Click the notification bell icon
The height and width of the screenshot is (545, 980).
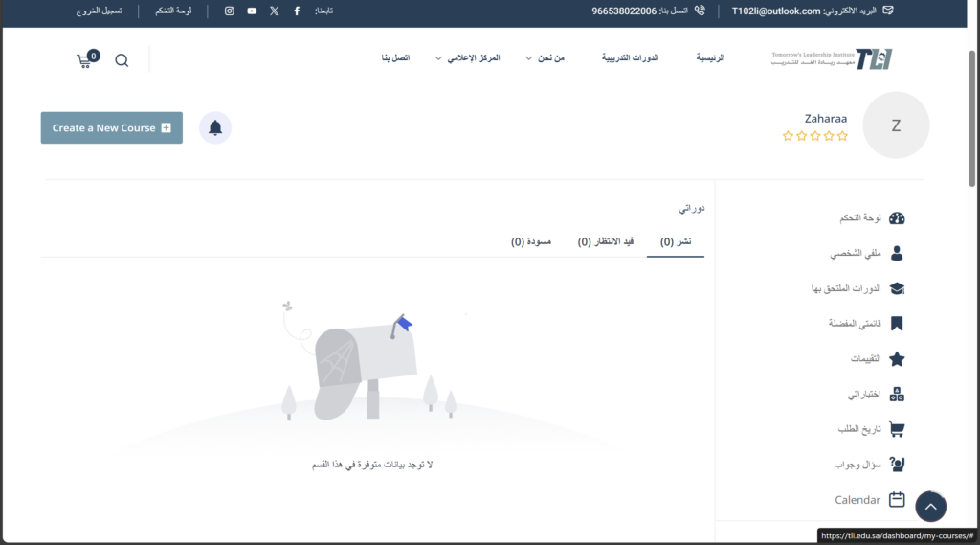pyautogui.click(x=215, y=128)
